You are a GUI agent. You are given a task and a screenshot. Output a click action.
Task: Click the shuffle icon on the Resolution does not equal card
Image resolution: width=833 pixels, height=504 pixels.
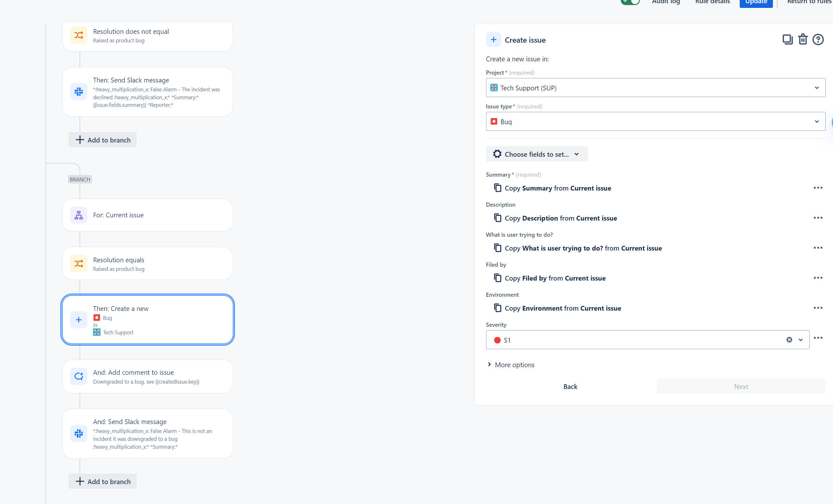(x=79, y=35)
